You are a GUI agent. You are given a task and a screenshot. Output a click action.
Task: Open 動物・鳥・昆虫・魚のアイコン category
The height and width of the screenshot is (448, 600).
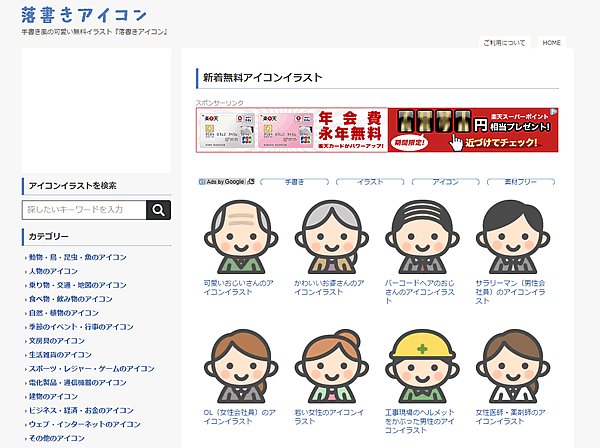pos(78,257)
